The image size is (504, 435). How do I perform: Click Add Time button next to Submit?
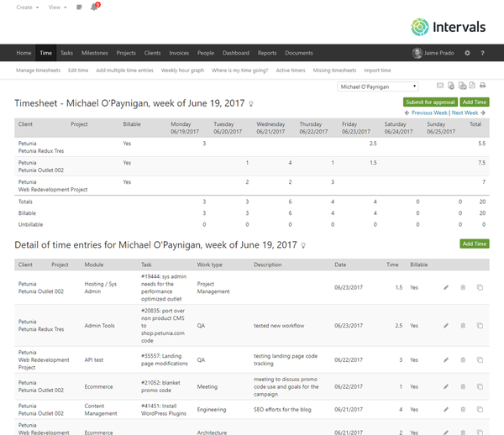475,102
